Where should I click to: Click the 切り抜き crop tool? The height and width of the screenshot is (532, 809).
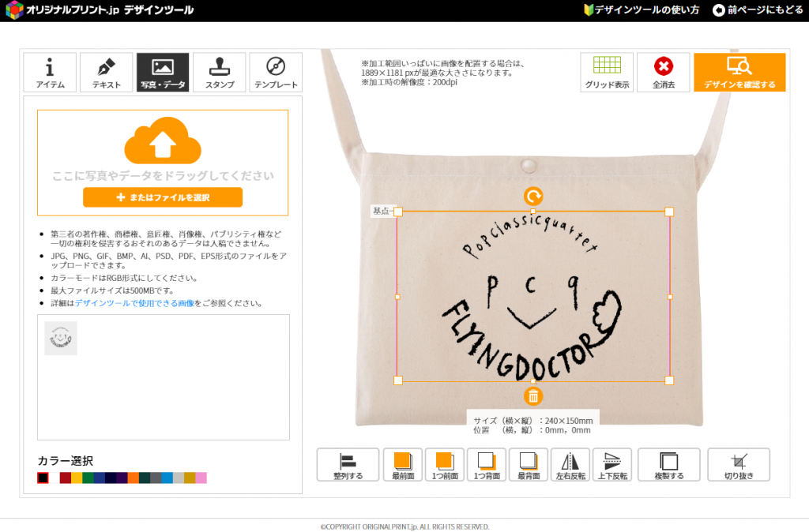pos(739,464)
